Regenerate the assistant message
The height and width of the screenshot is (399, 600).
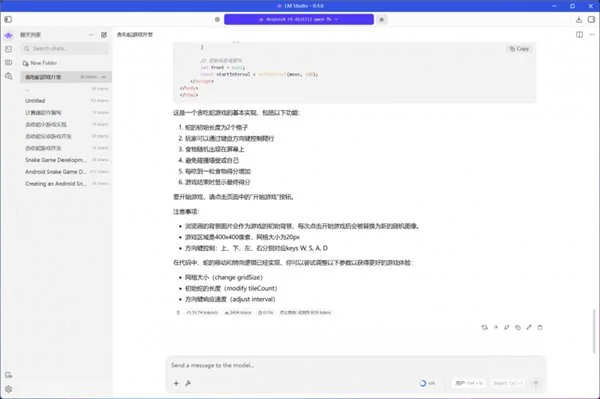pos(484,327)
